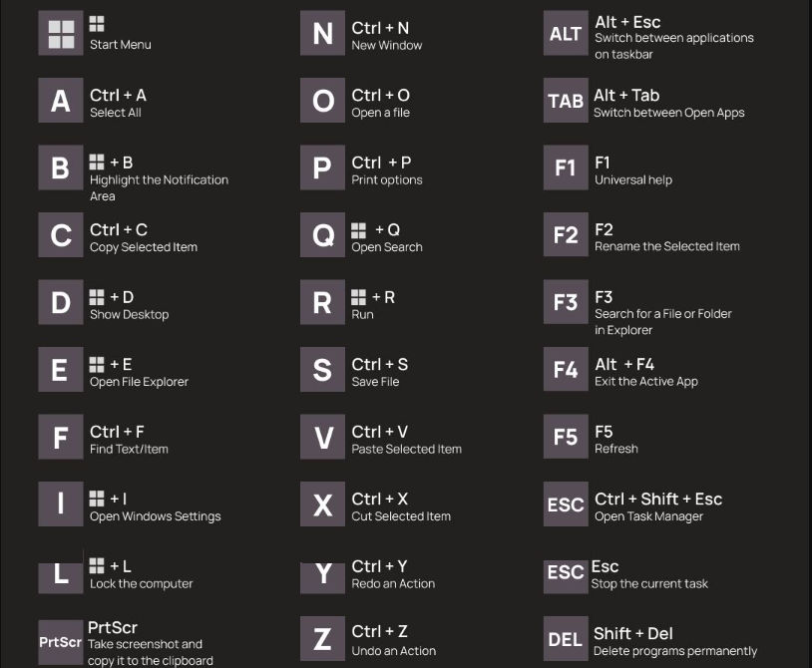Click the 'Lock the computer' description text

[142, 584]
